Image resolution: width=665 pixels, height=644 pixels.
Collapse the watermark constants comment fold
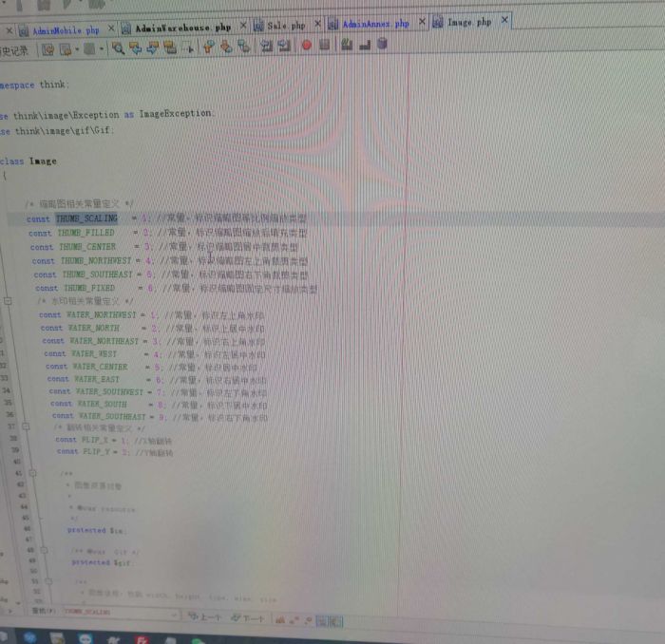click(x=9, y=300)
